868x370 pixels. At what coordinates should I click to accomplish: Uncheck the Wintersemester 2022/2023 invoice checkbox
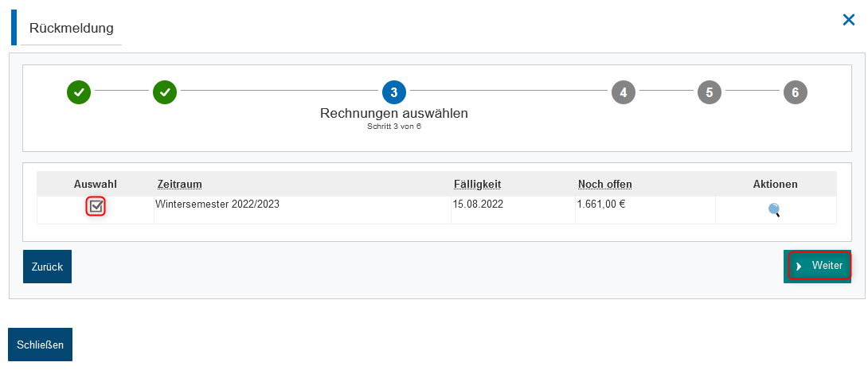(x=96, y=207)
